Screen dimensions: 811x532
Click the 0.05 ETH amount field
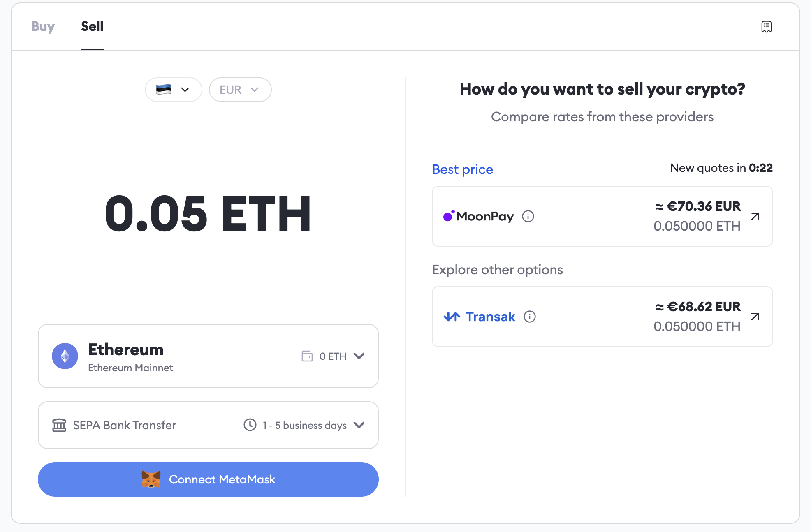coord(208,214)
